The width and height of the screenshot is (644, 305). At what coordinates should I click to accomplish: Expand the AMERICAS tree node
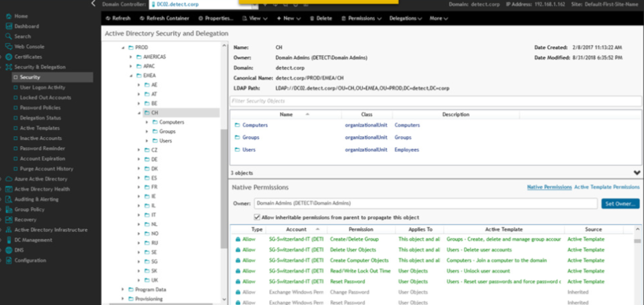(131, 57)
